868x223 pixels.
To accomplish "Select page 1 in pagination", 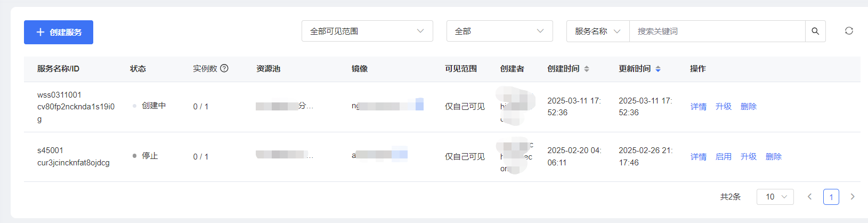I will (831, 197).
